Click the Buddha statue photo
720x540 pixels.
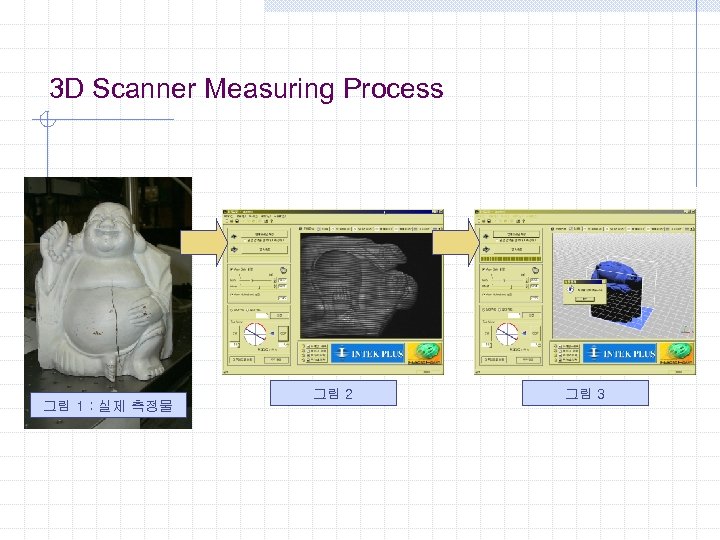[x=108, y=303]
